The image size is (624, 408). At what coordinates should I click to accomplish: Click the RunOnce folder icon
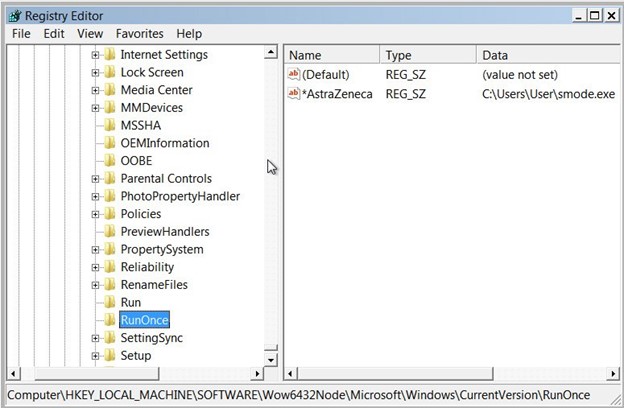pyautogui.click(x=109, y=320)
